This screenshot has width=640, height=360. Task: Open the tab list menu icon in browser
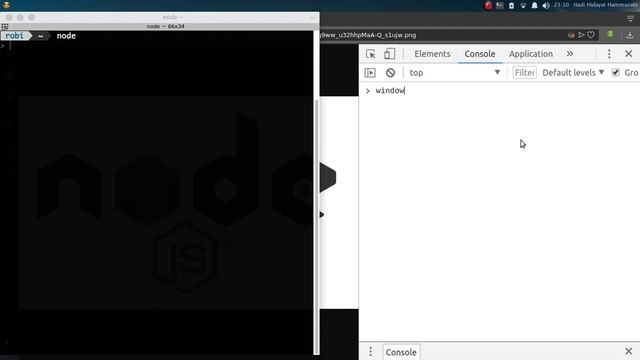(x=630, y=18)
